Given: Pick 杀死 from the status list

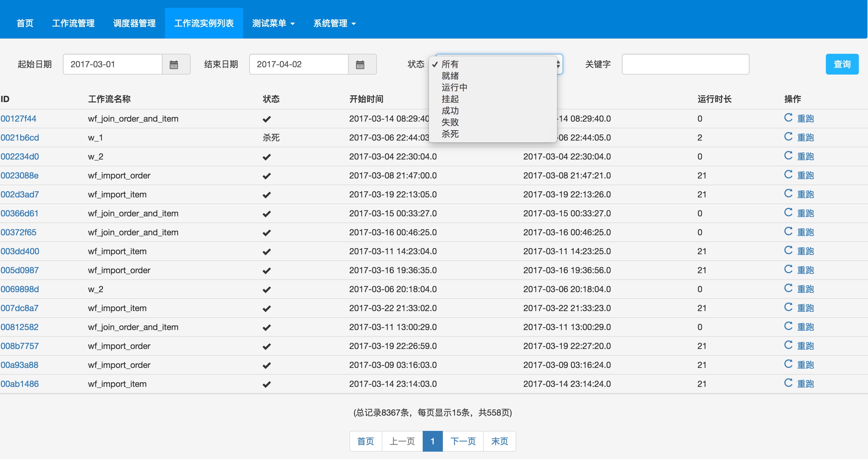Looking at the screenshot, I should click(450, 134).
